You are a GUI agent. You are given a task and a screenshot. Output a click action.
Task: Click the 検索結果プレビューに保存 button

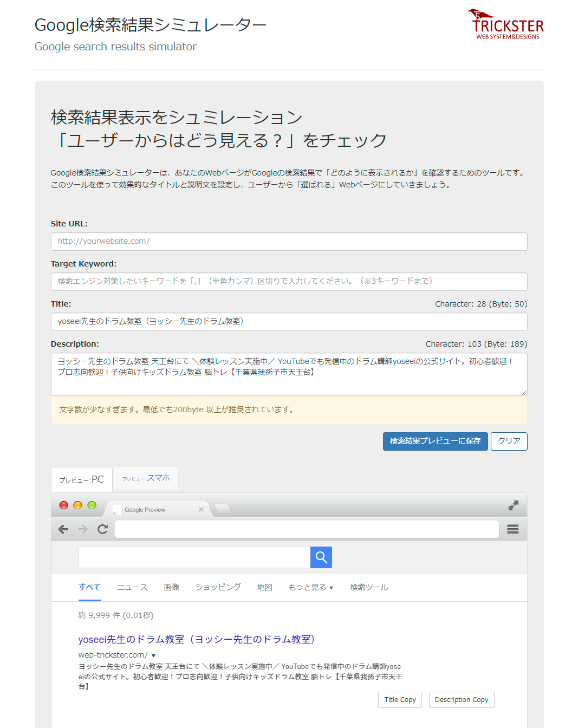pos(436,441)
